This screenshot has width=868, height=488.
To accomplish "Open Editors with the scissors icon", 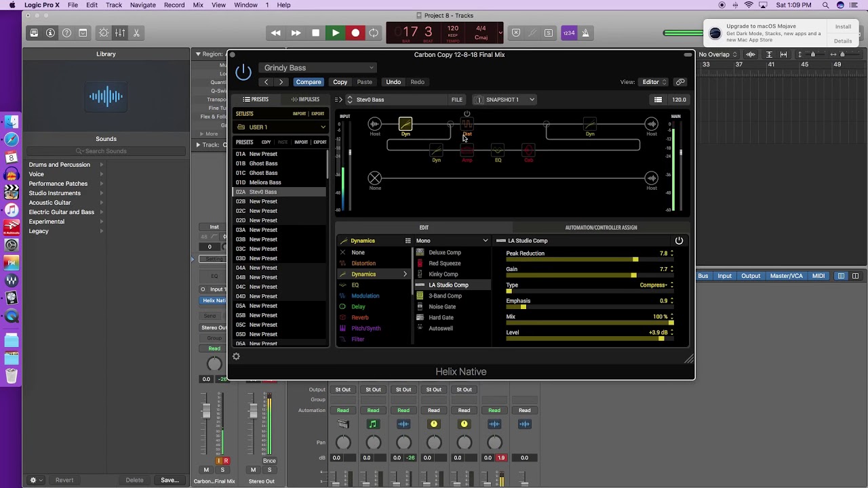I will tap(136, 33).
